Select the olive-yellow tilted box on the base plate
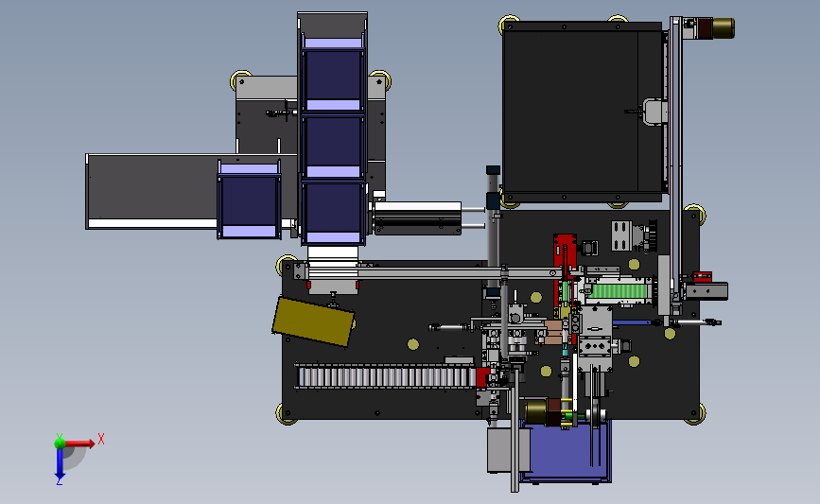Screen dimensions: 820x504 313,322
